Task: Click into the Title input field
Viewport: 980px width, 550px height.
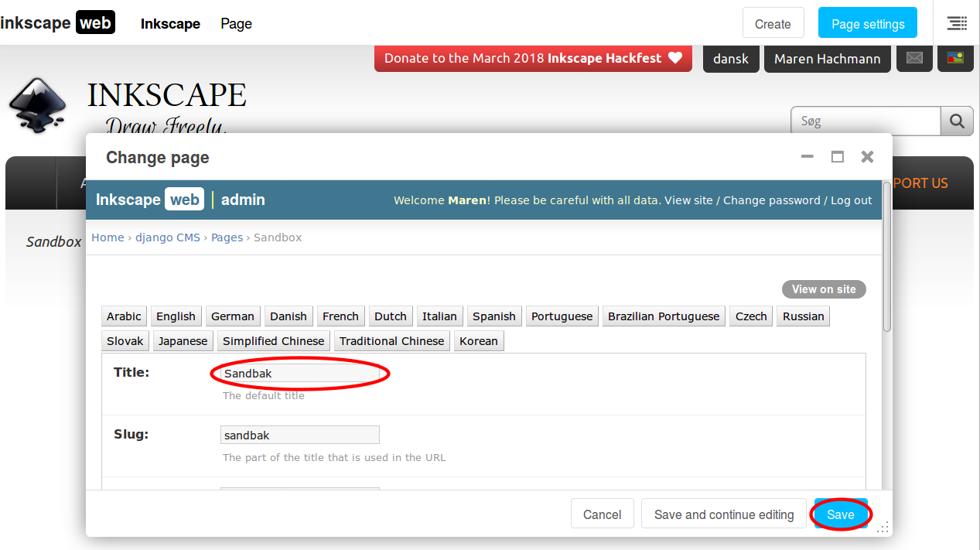Action: [300, 374]
